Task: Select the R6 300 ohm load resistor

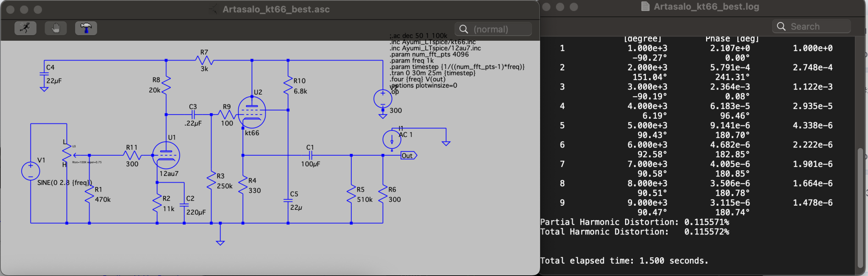Action: (x=383, y=194)
